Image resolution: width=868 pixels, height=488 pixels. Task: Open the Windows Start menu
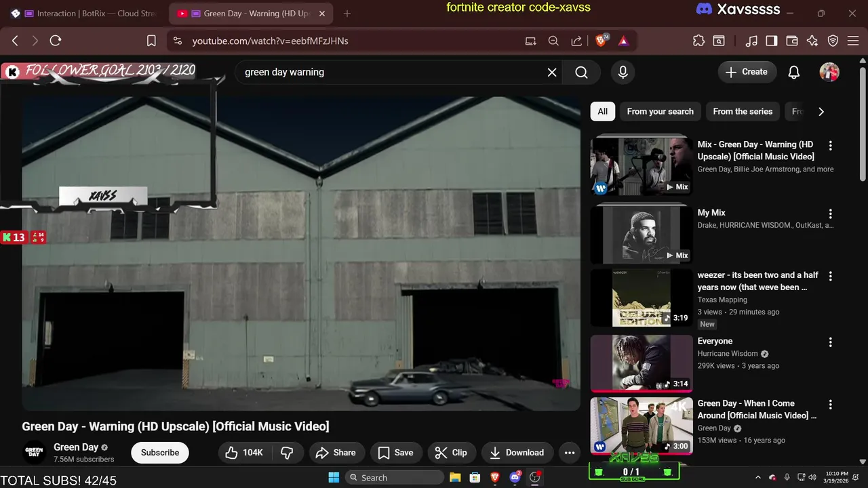click(x=334, y=477)
